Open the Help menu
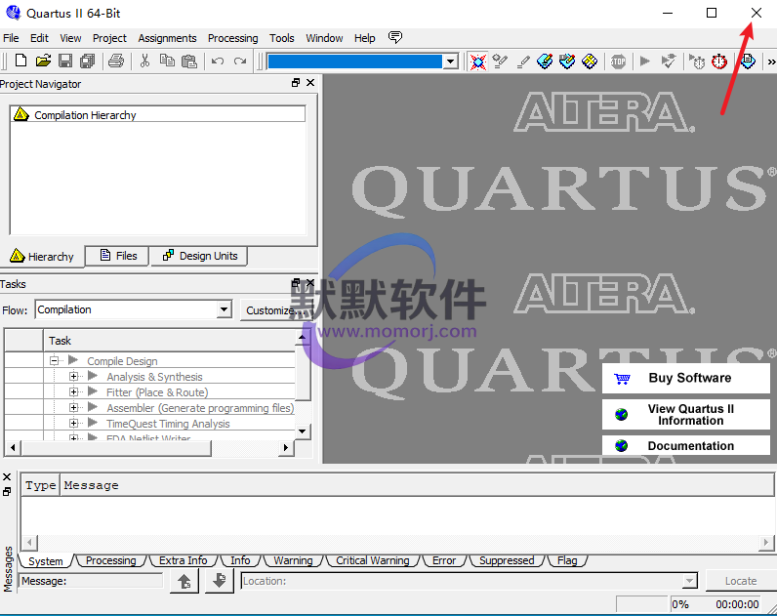Screen dimensions: 777x616 point(365,38)
